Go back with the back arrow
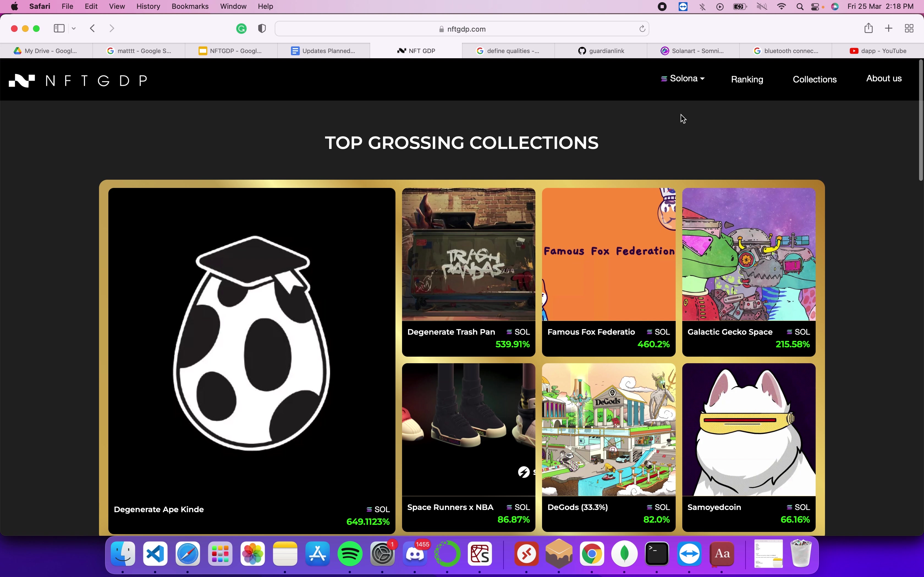This screenshot has height=577, width=924. 92,29
